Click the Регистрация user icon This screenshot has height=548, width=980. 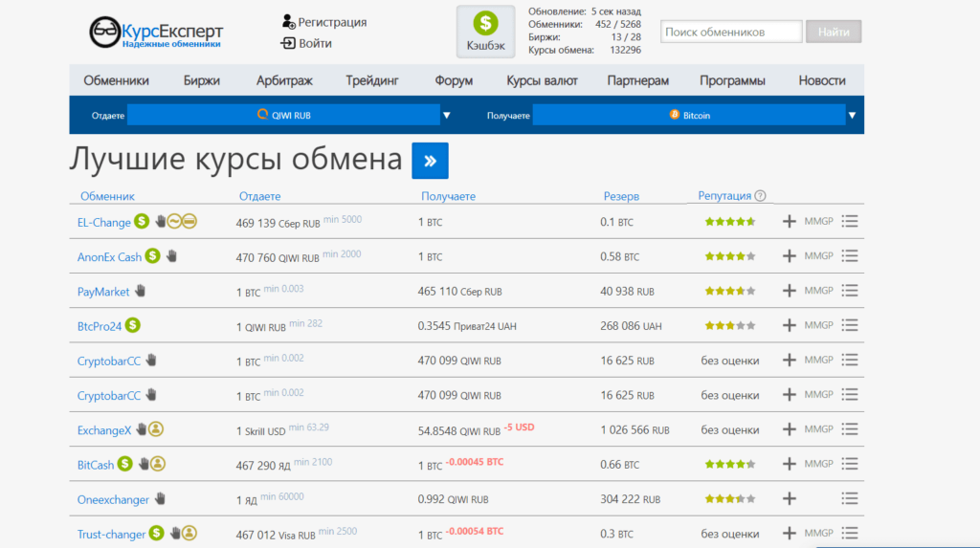click(x=288, y=22)
